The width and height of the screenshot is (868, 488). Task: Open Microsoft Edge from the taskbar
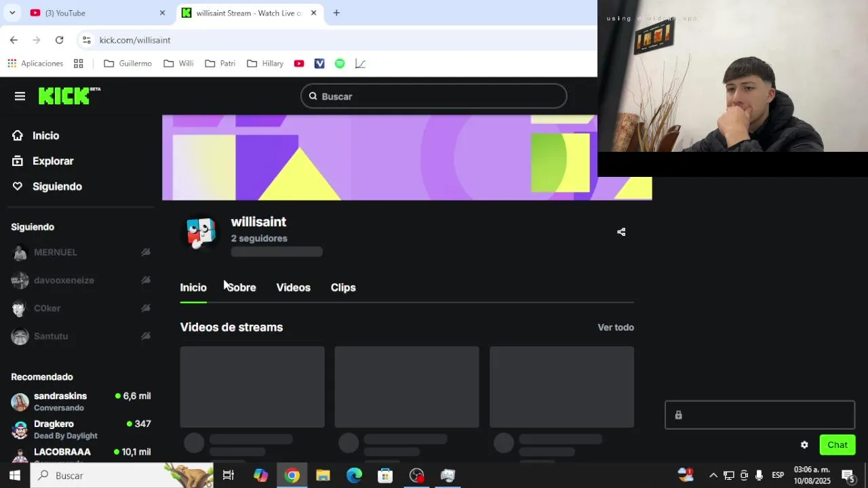pos(354,476)
